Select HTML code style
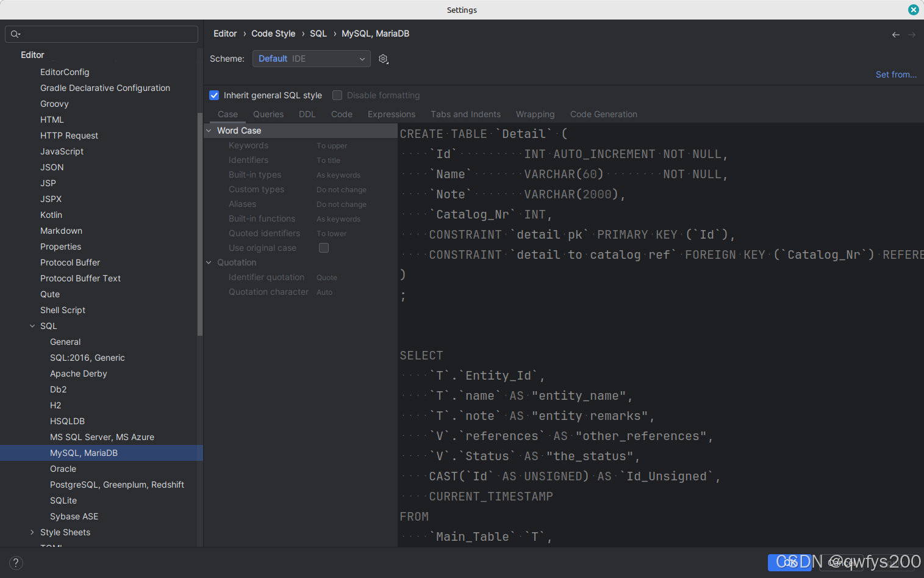This screenshot has height=578, width=924. coord(52,120)
